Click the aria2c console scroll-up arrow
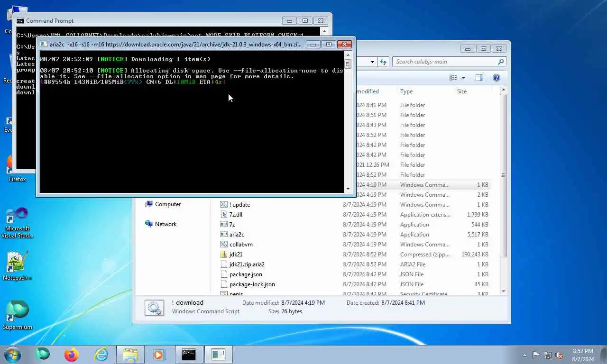 [348, 55]
